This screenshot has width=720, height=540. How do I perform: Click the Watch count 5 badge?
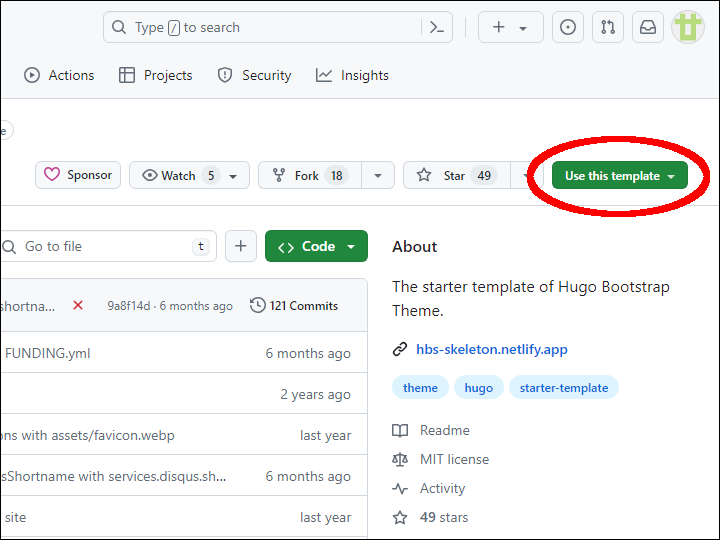211,175
